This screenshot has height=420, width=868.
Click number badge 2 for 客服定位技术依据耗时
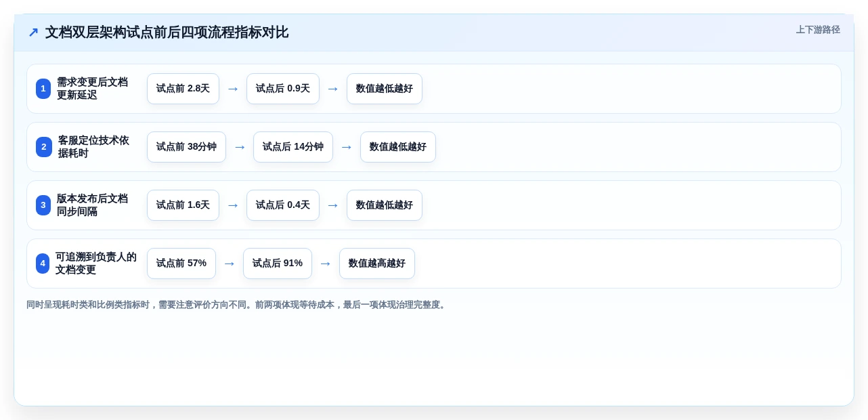pos(44,147)
